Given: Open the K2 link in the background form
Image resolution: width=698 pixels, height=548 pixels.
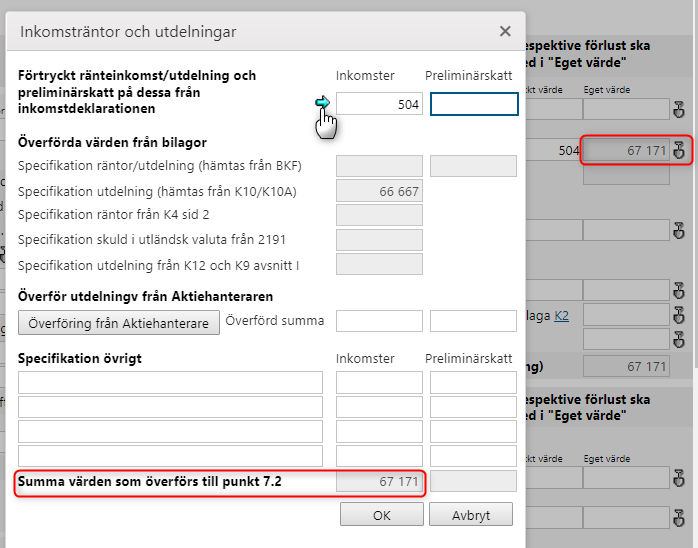Looking at the screenshot, I should (561, 316).
